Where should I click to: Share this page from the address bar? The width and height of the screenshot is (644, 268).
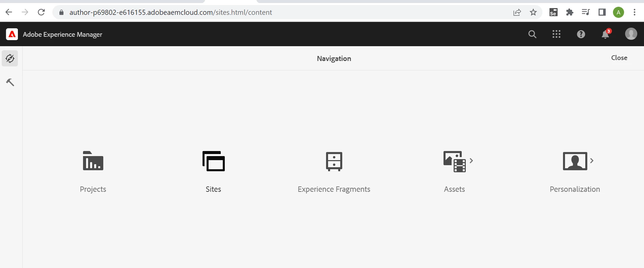pos(517,12)
